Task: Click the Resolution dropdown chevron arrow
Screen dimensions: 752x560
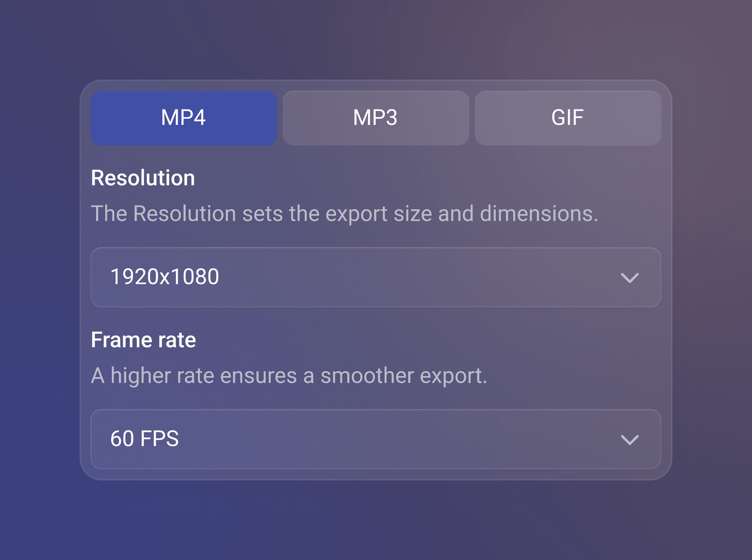Action: (x=630, y=278)
